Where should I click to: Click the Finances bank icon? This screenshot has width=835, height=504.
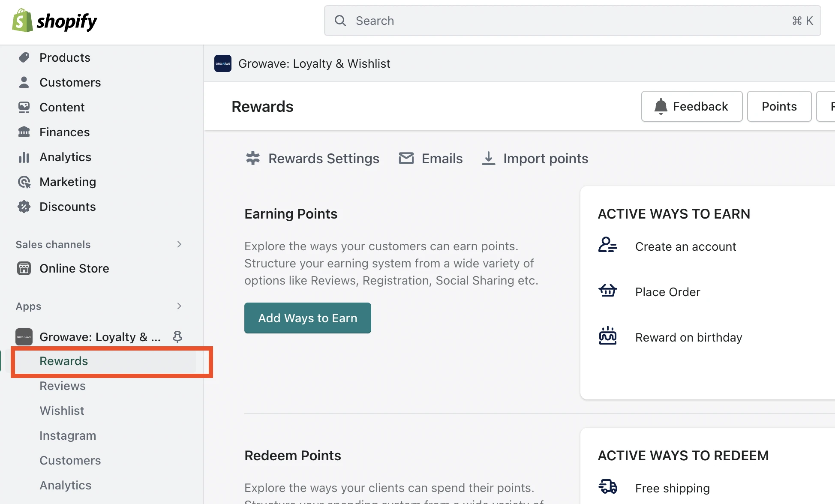pyautogui.click(x=24, y=132)
